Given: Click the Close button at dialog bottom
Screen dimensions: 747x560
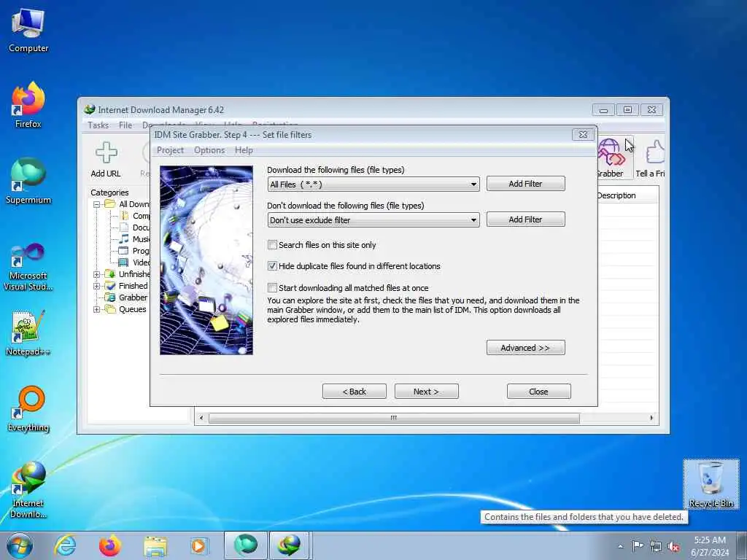Looking at the screenshot, I should point(539,392).
